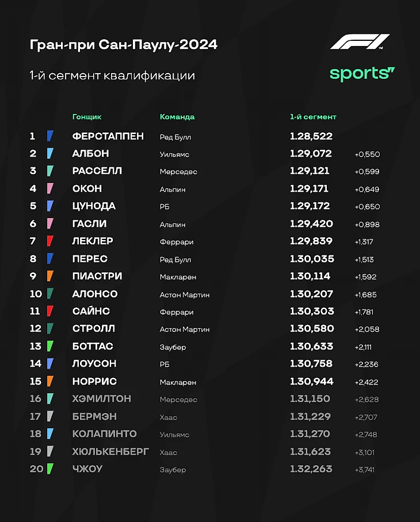This screenshot has height=522, width=420.
Task: Click the F1 logo
Action: (360, 41)
